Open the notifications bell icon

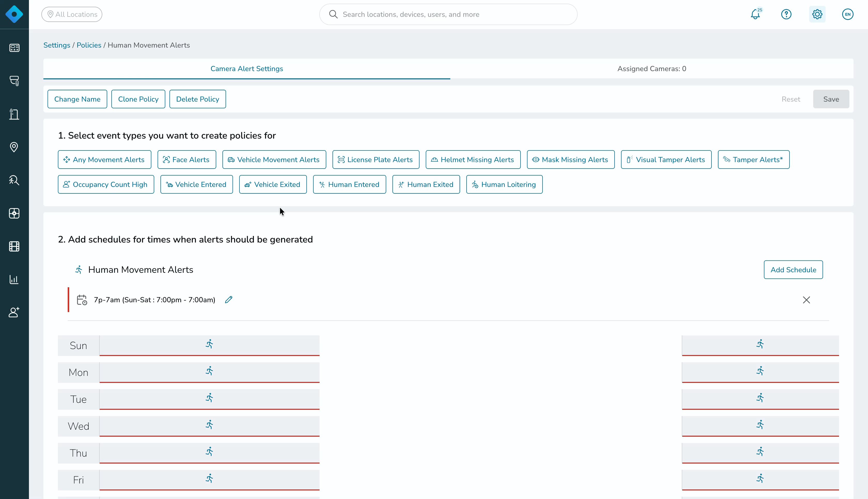(755, 14)
